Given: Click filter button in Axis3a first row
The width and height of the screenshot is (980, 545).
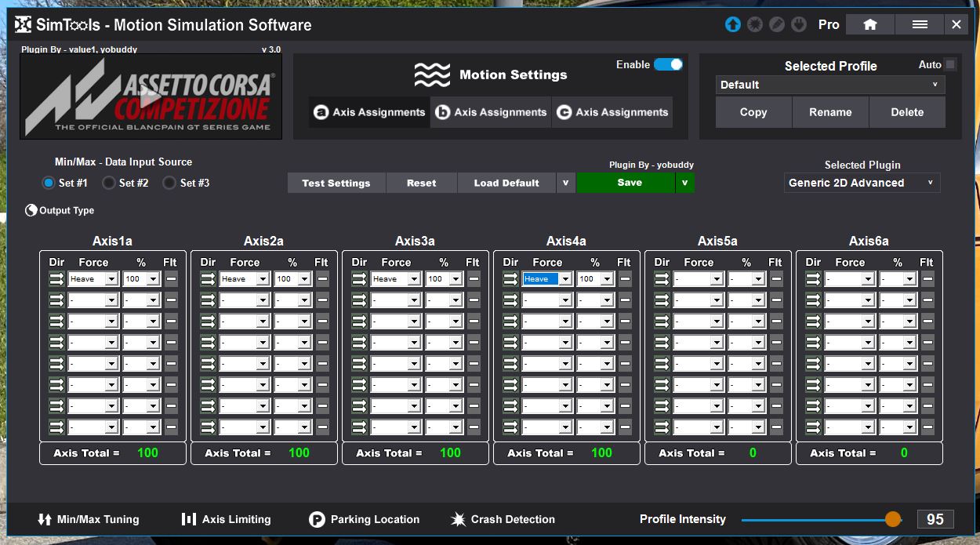Looking at the screenshot, I should click(474, 278).
